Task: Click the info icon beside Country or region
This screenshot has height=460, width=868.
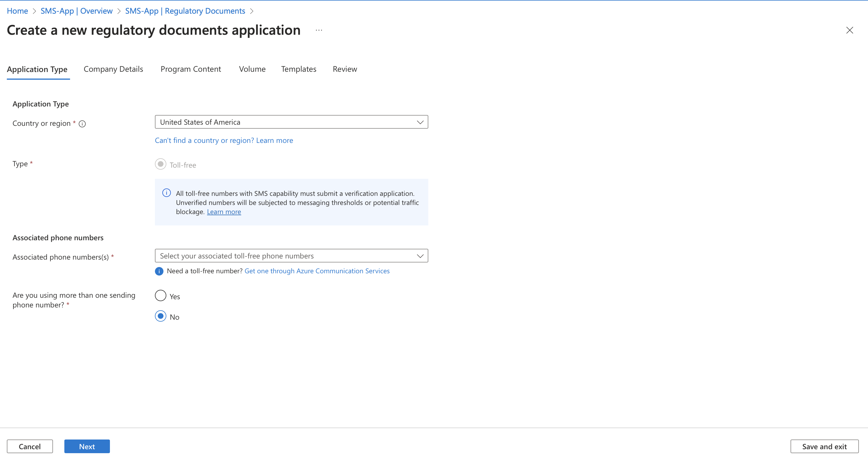Action: [x=82, y=124]
